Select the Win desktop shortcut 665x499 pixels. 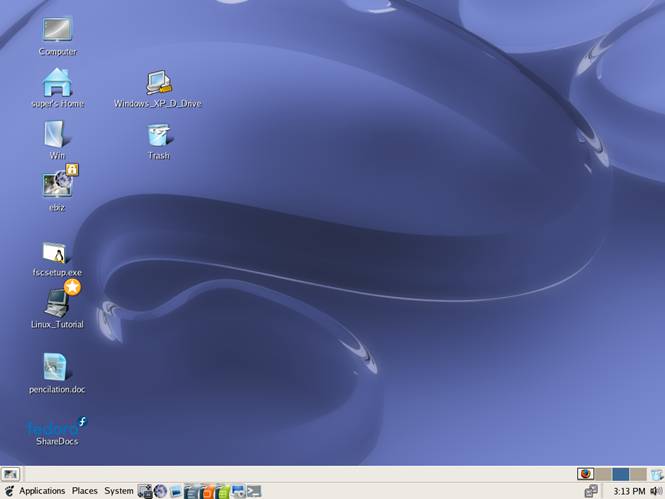[56, 135]
